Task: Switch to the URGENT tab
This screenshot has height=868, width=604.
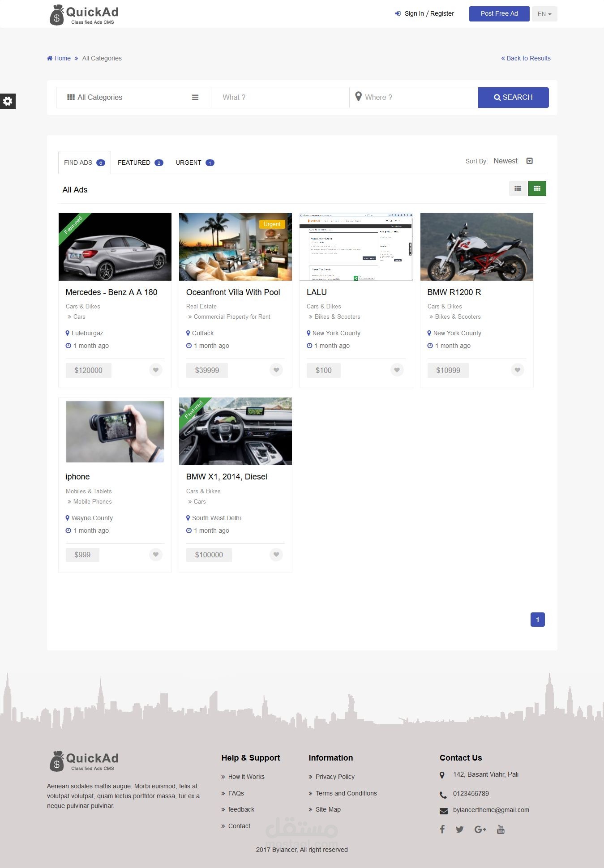Action: pyautogui.click(x=195, y=162)
